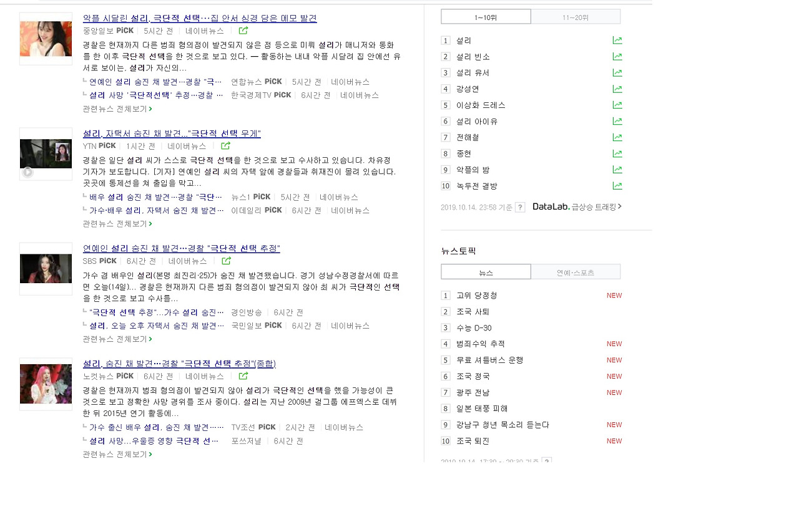Open the 노컷뉴스 (종합) article headline
This screenshot has height=532, width=799.
coord(179,364)
